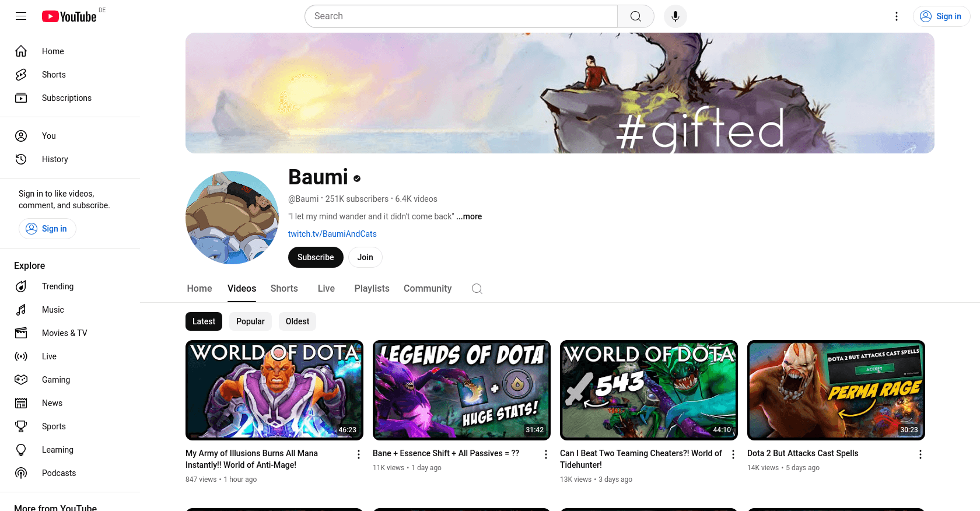Search within the Baumi channel
980x511 pixels.
coord(477,289)
